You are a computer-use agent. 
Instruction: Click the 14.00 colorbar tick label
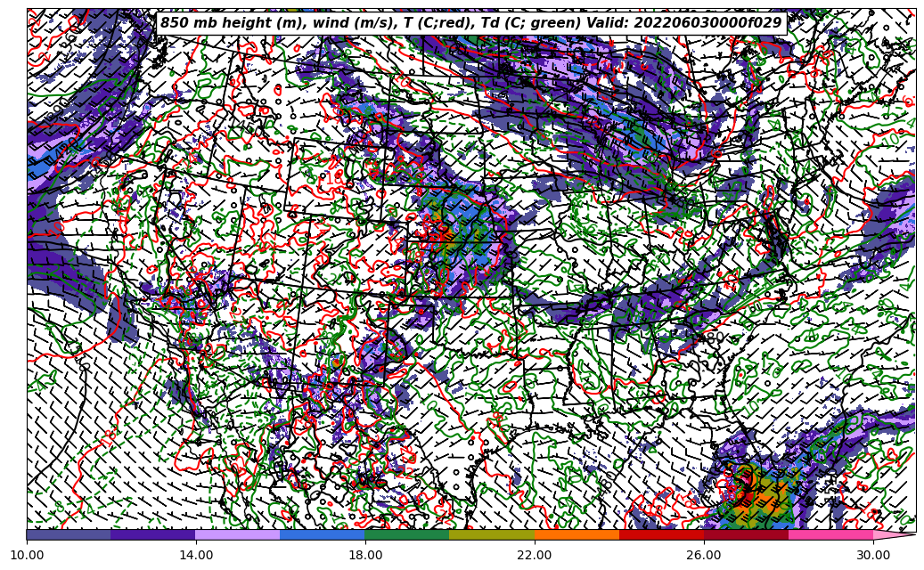[x=196, y=555]
